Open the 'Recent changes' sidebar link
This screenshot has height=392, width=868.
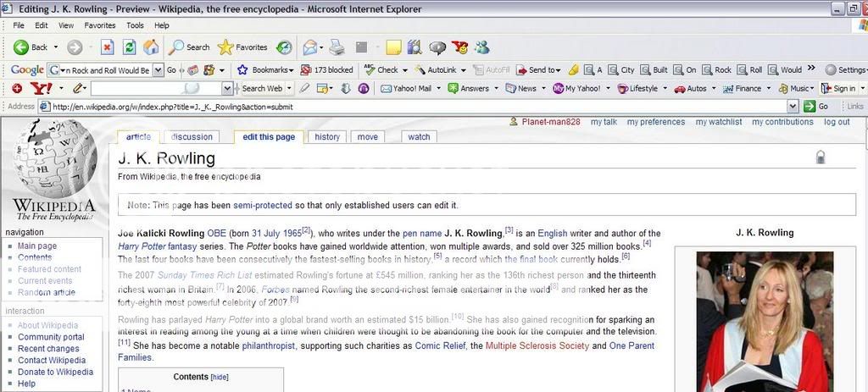click(48, 348)
